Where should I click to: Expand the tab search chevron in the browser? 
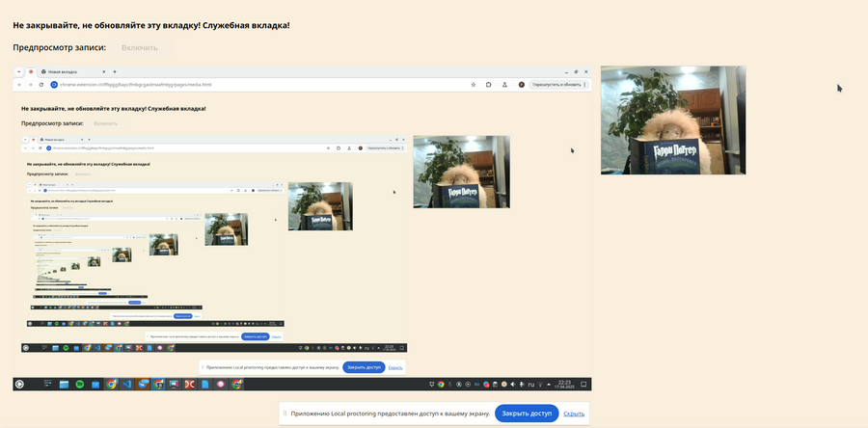[19, 72]
